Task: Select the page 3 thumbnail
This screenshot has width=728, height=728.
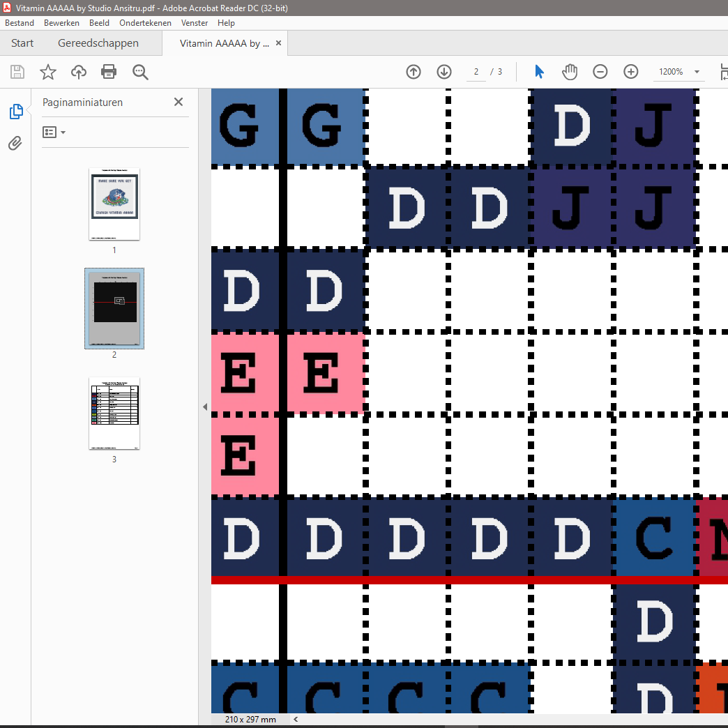Action: 114,414
